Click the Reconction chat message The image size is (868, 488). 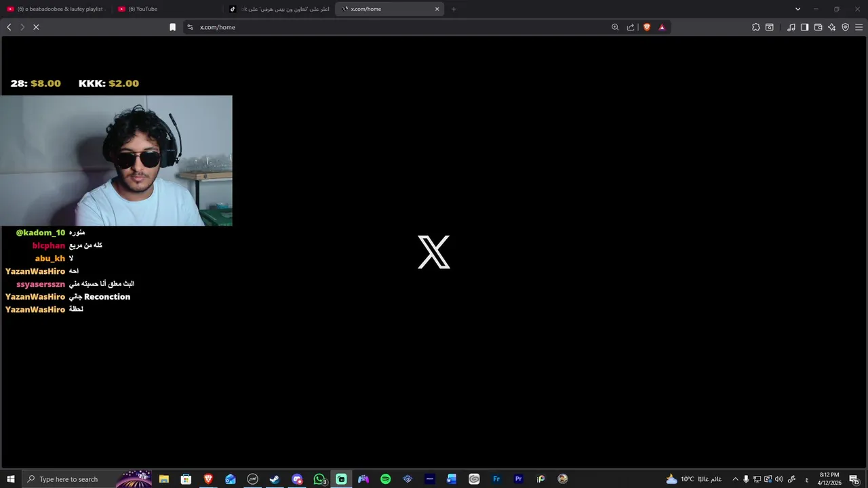tap(100, 297)
